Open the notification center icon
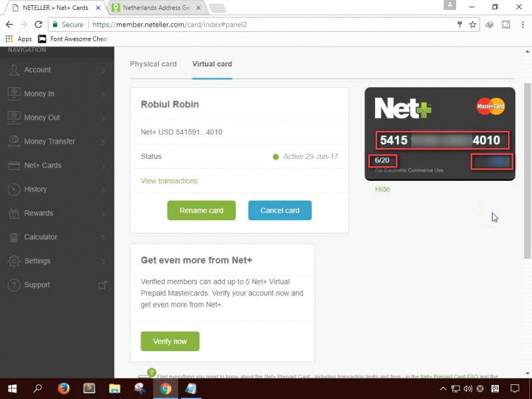The width and height of the screenshot is (532, 399). (515, 388)
